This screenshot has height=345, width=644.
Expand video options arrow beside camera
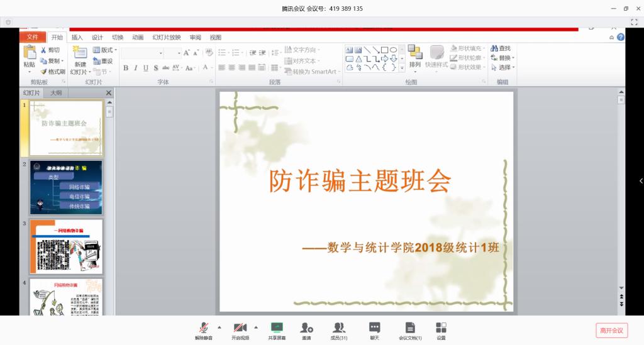[x=256, y=327]
